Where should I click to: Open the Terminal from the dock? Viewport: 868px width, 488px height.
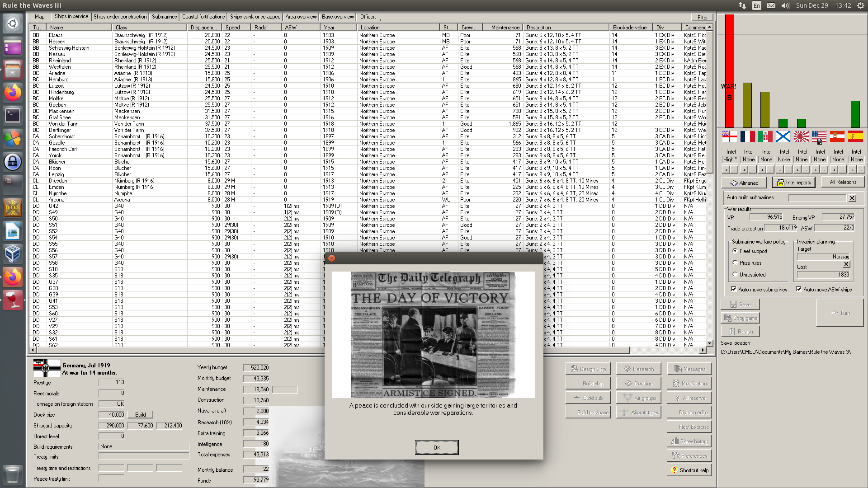(x=13, y=116)
